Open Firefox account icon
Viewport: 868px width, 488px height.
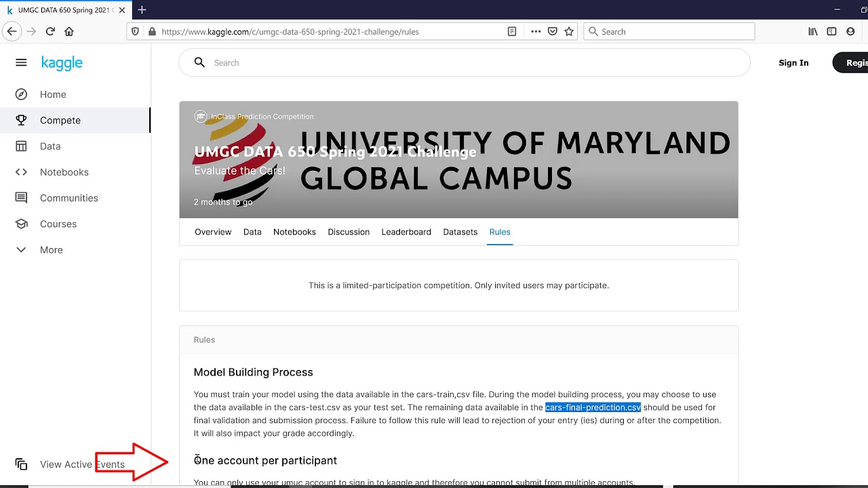[850, 31]
